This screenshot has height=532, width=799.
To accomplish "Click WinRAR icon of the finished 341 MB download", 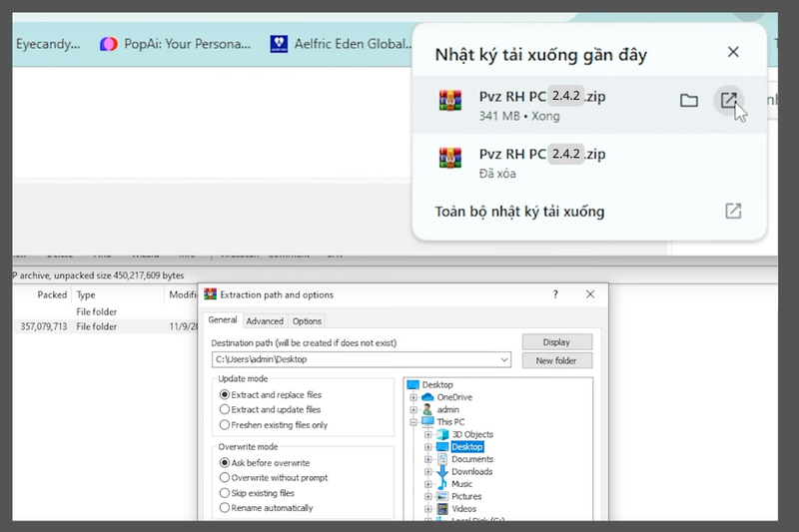I will pos(450,100).
